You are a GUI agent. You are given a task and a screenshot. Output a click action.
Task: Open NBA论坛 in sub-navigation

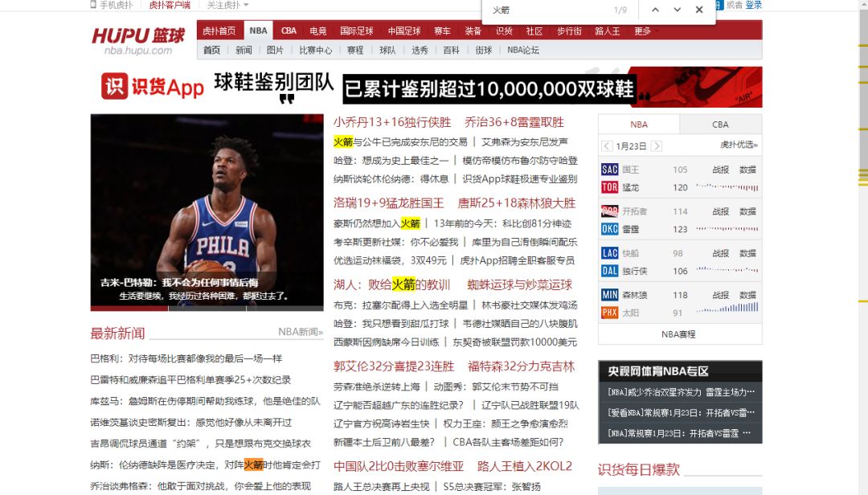(523, 50)
